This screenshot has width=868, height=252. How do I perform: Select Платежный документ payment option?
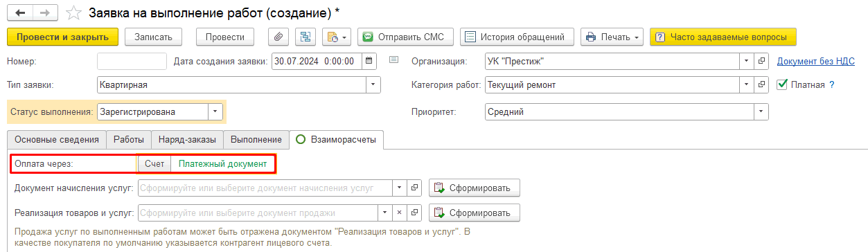[222, 164]
